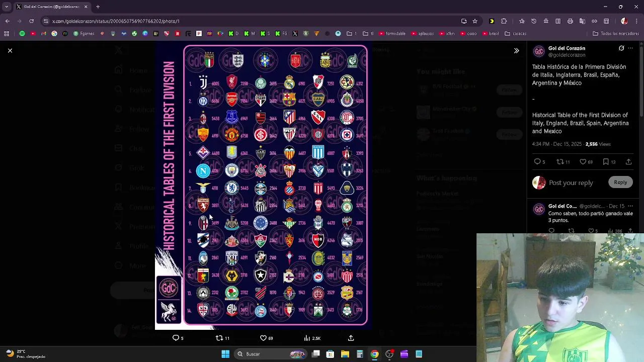Open the casacas bookmarks folder

(x=515, y=34)
